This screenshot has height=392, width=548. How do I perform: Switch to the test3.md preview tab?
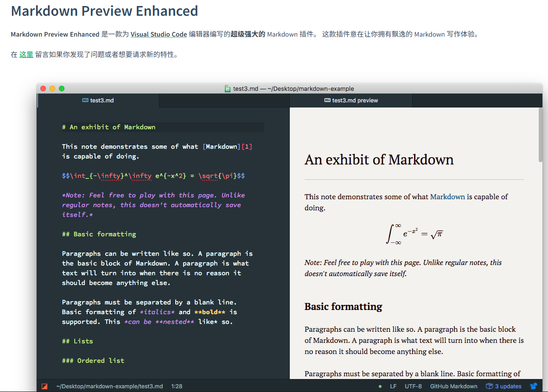[x=351, y=100]
